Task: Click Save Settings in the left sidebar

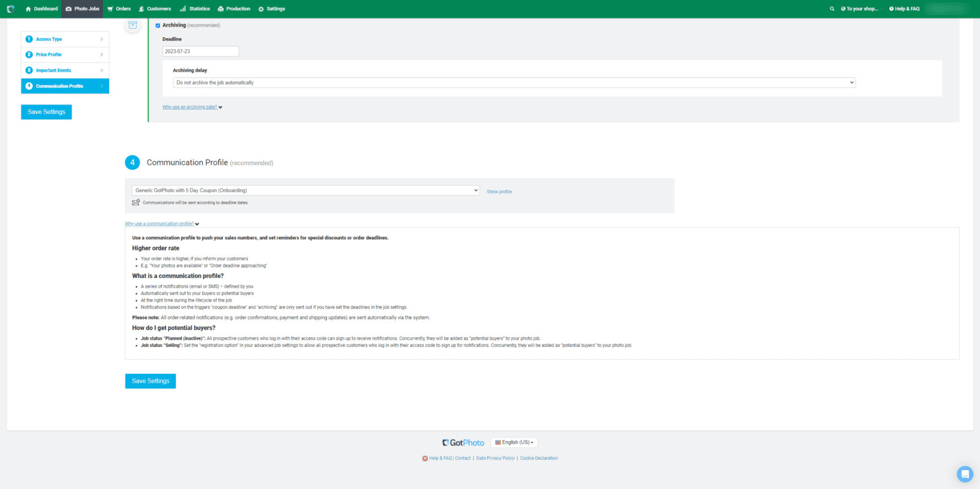Action: pos(47,112)
